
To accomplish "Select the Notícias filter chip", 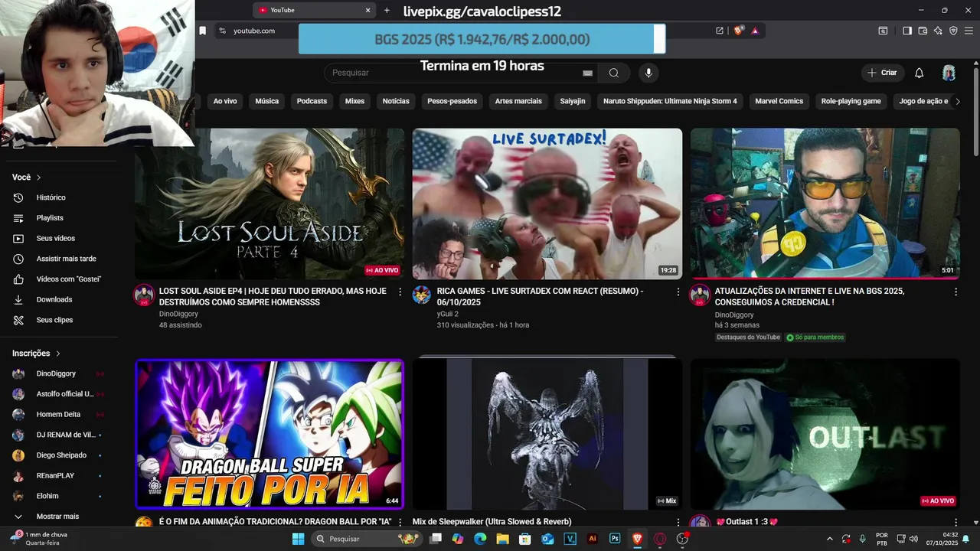I will [x=396, y=101].
